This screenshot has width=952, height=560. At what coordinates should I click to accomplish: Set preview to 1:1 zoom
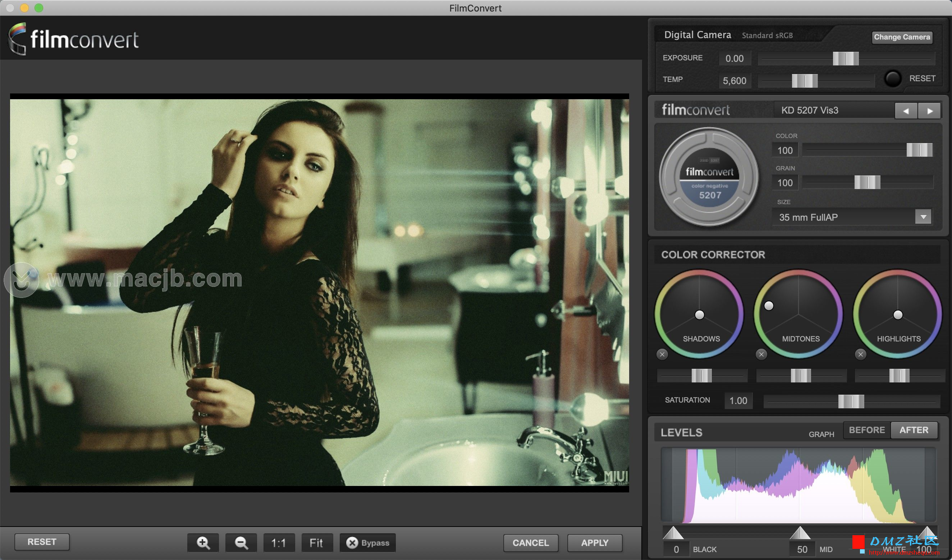point(279,543)
